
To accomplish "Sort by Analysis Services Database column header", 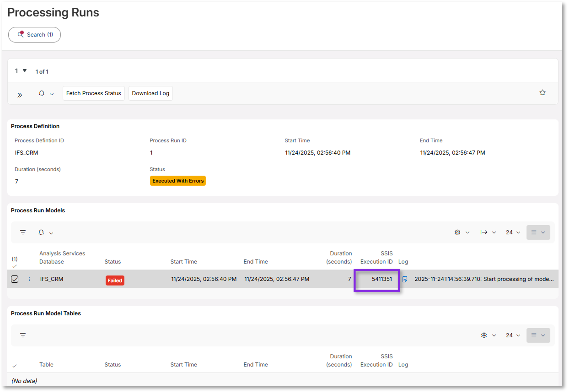I will pyautogui.click(x=62, y=258).
